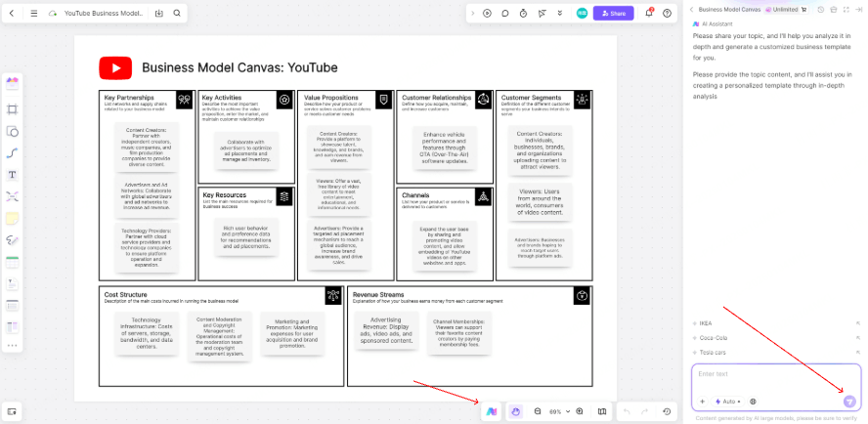Select the connector line tool
Screen dimensions: 868x424
point(12,153)
